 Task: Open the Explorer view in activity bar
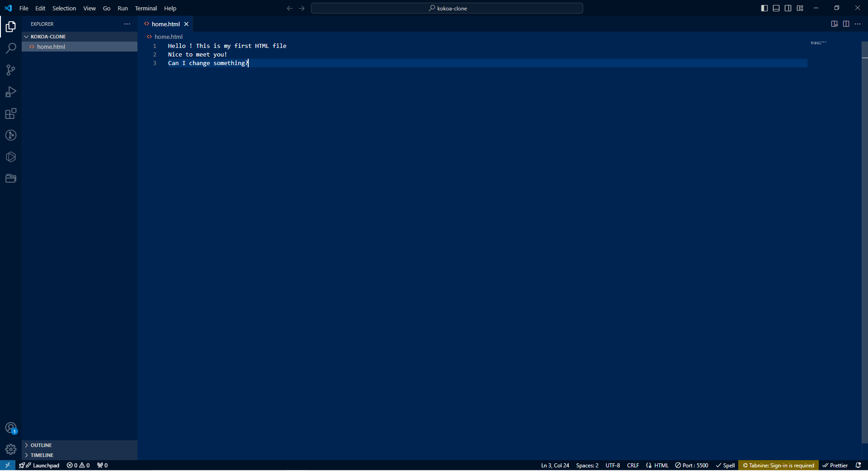tap(11, 27)
